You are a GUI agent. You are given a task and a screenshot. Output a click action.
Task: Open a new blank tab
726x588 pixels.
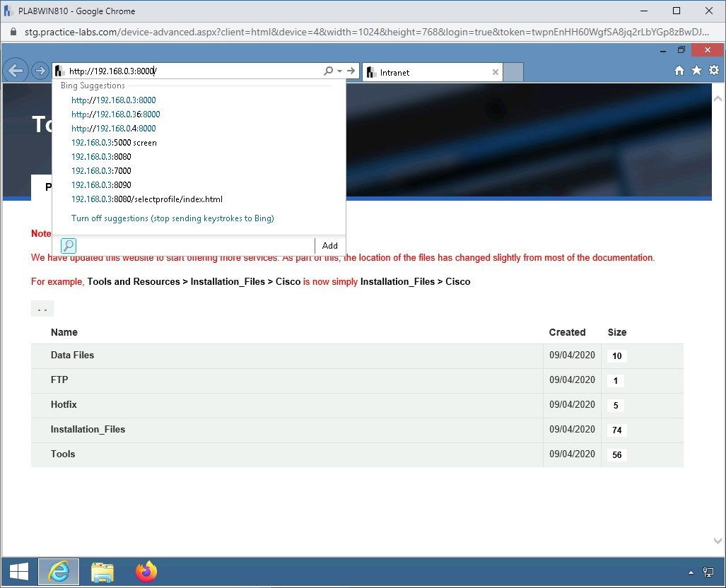(x=514, y=72)
